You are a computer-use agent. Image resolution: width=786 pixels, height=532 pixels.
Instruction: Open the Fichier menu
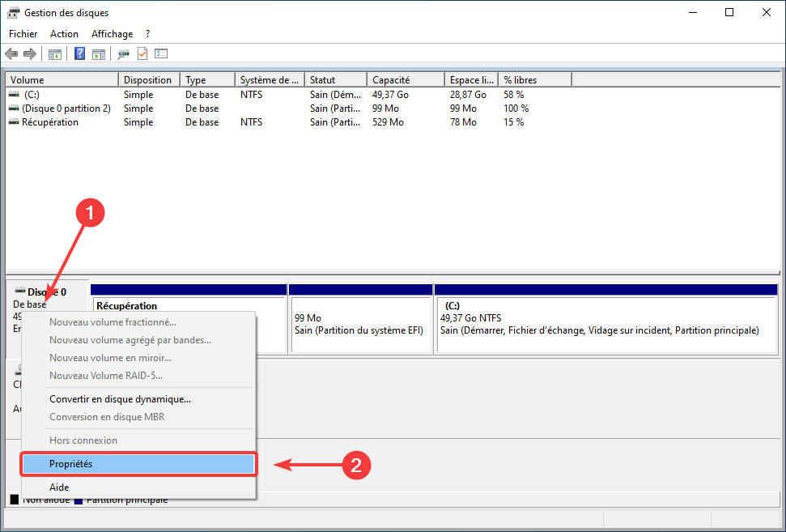[23, 34]
